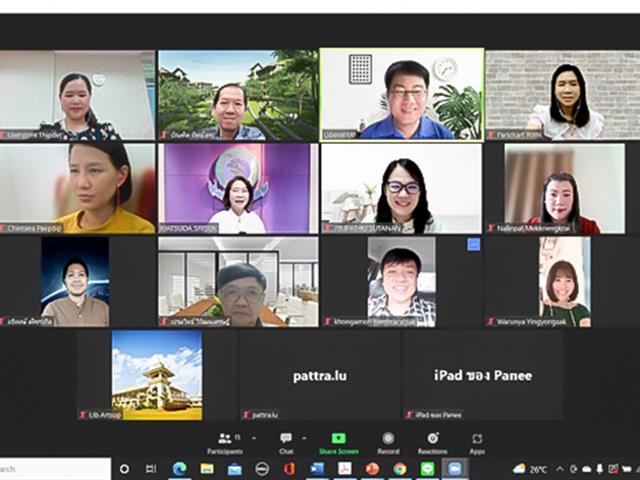The width and height of the screenshot is (640, 480).
Task: Click the muted mic icon on Nalinpat Mekkriengkrai
Action: (x=491, y=229)
